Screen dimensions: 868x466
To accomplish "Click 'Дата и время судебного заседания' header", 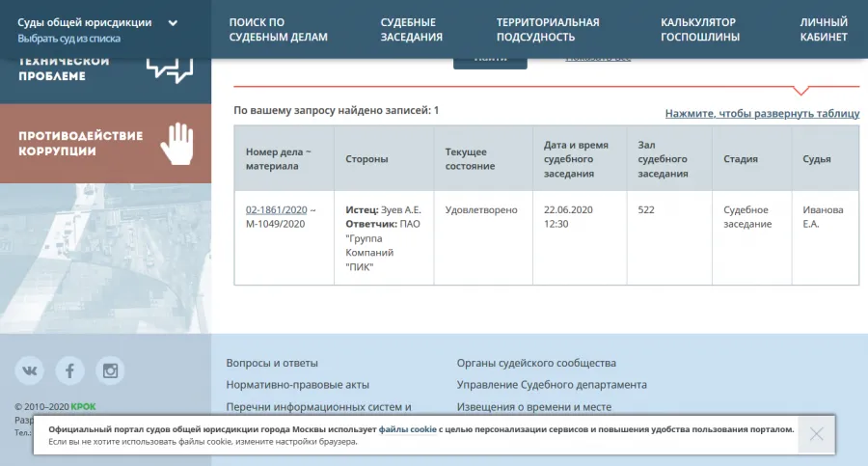I will (580, 159).
